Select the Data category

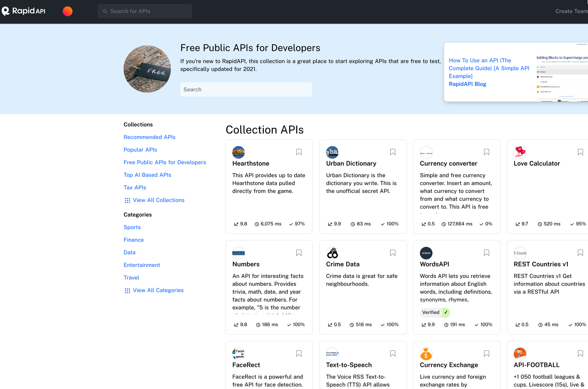point(129,252)
